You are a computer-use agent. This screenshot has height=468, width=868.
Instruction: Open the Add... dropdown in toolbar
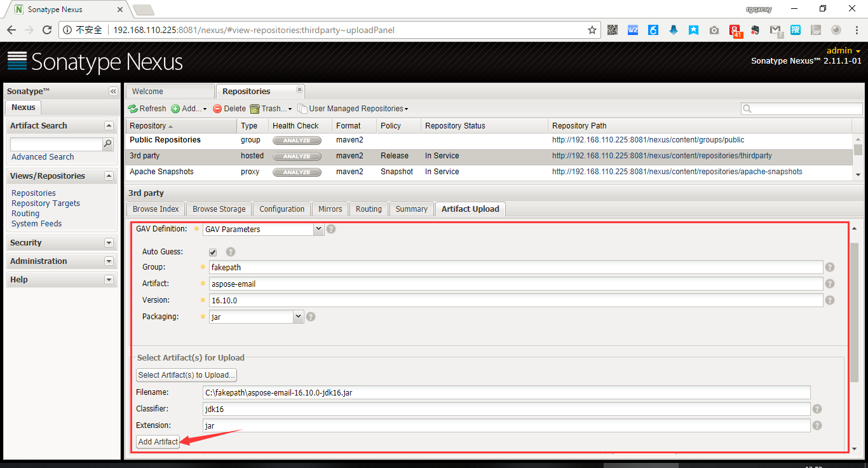click(189, 109)
